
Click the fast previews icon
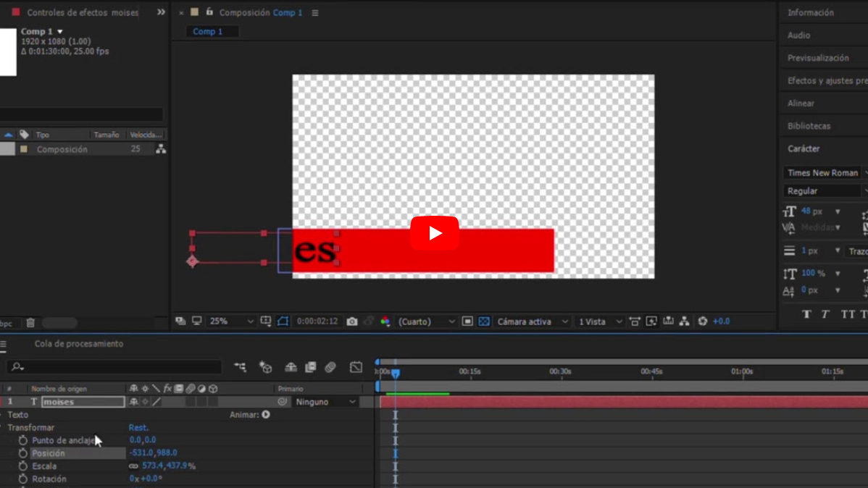coord(651,321)
